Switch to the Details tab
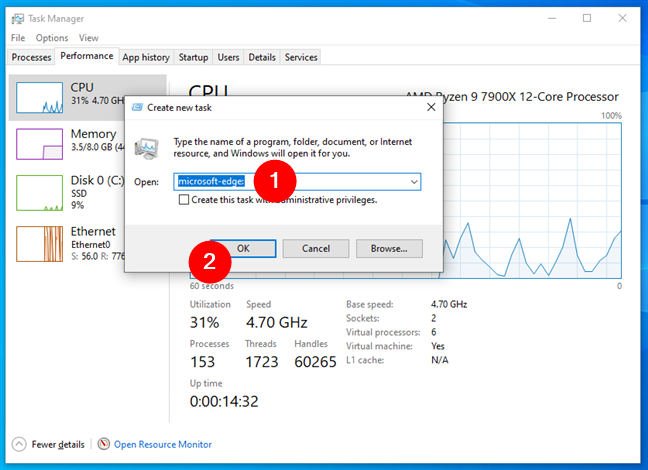 coord(262,57)
